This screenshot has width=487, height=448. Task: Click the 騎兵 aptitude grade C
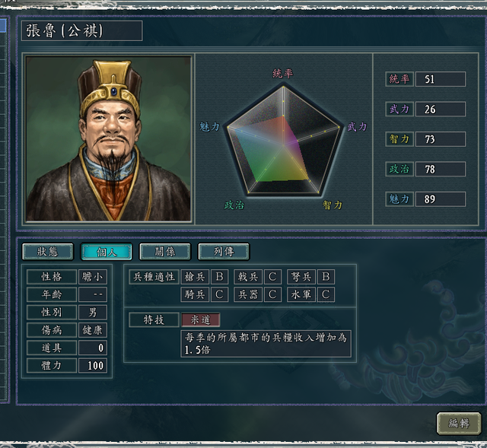coord(220,294)
